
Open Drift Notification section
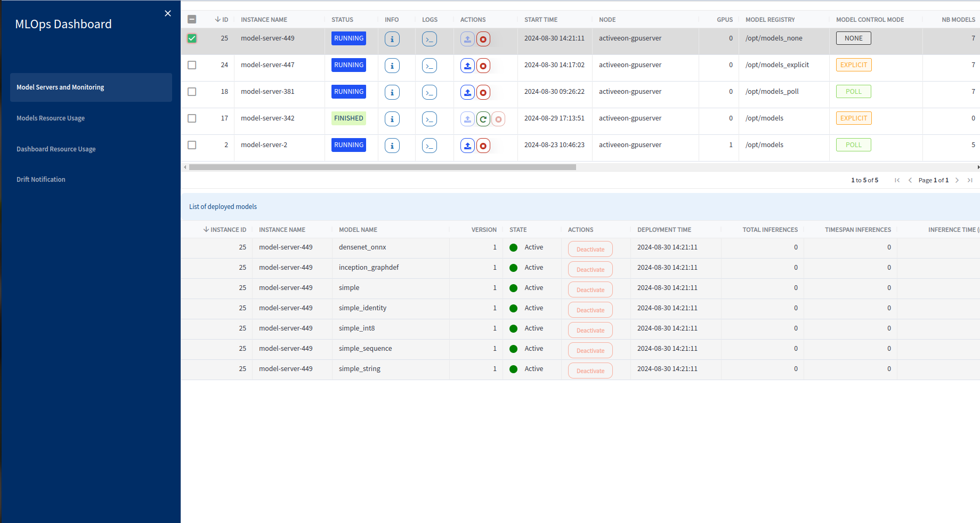click(41, 180)
